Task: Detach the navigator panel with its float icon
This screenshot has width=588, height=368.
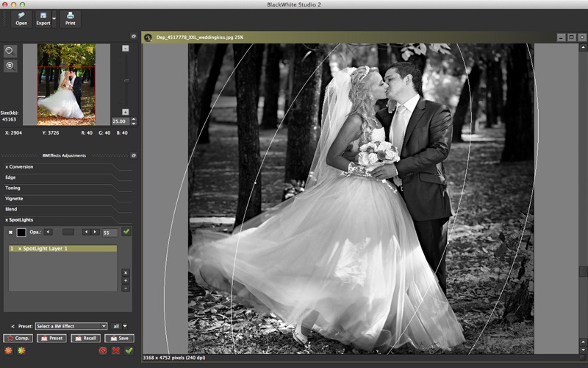Action: (134, 36)
